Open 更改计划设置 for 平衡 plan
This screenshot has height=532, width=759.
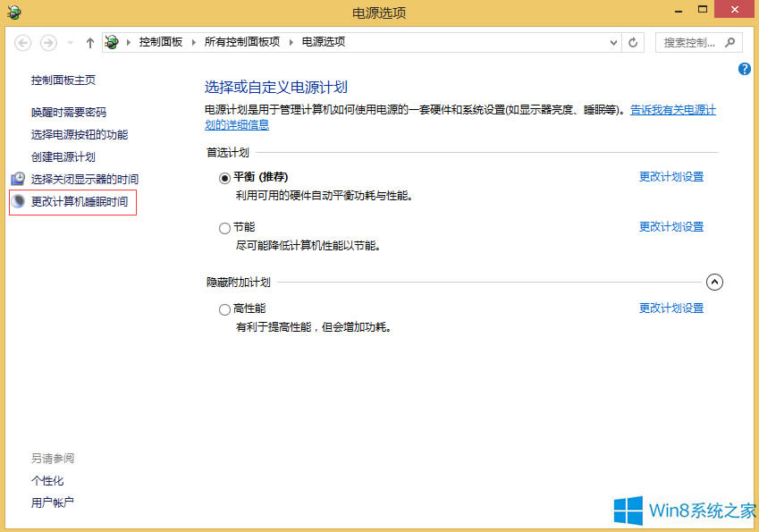(671, 177)
